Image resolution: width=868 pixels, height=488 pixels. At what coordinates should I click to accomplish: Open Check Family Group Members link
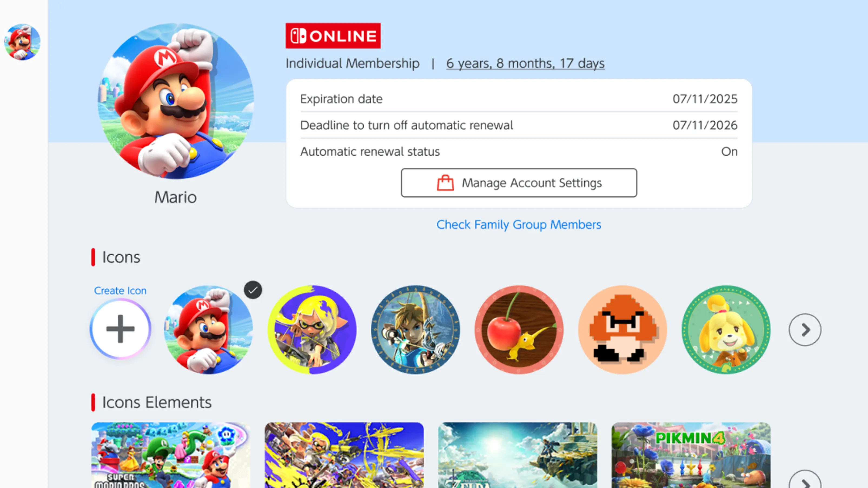pyautogui.click(x=519, y=225)
